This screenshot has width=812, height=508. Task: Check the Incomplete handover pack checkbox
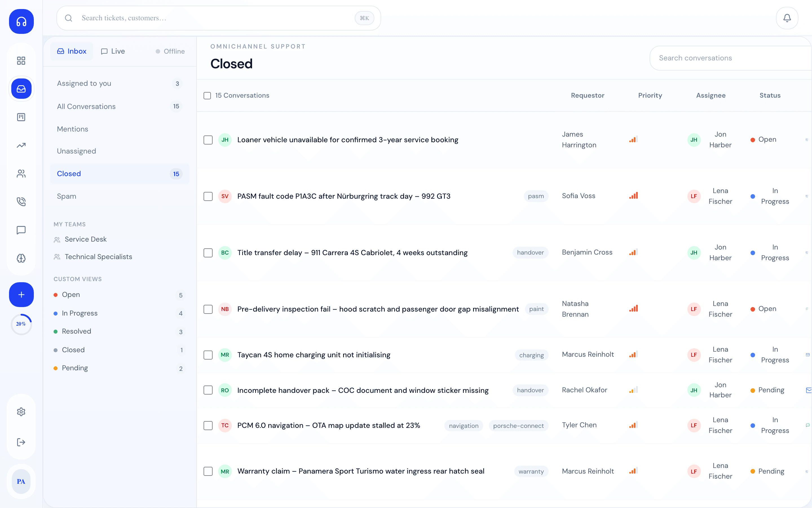point(208,390)
